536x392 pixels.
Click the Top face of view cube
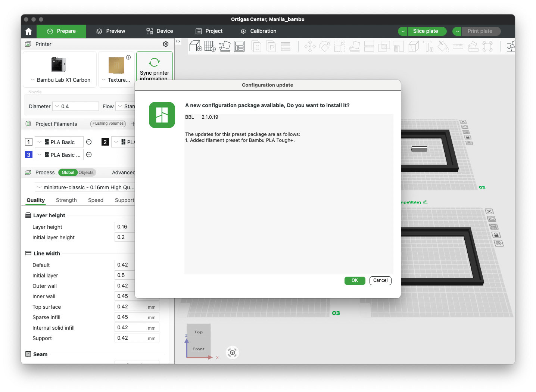pos(199,332)
